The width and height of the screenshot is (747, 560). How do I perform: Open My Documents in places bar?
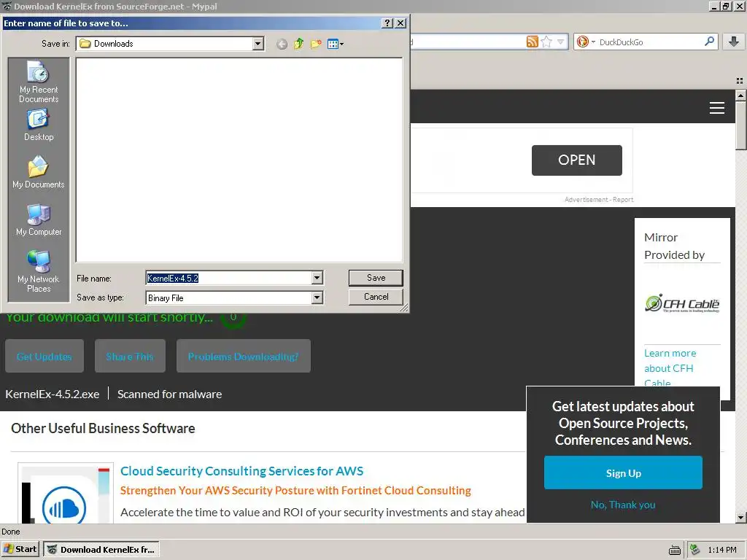[x=39, y=172]
